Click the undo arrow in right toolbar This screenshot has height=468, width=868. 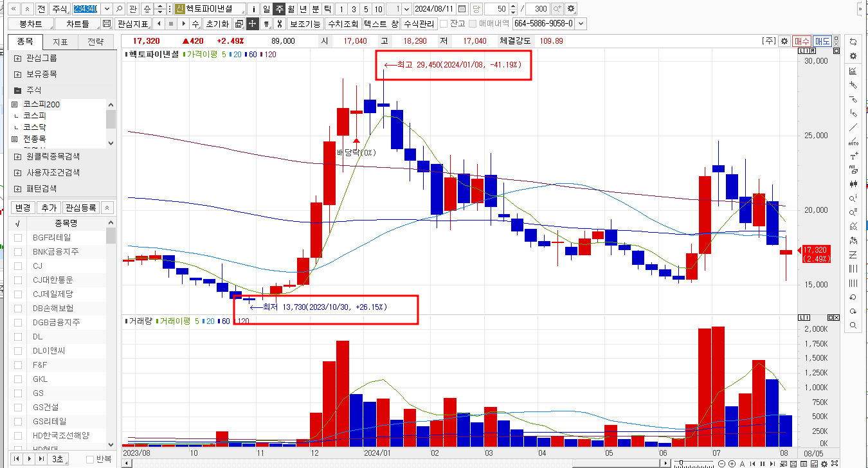pos(853,297)
